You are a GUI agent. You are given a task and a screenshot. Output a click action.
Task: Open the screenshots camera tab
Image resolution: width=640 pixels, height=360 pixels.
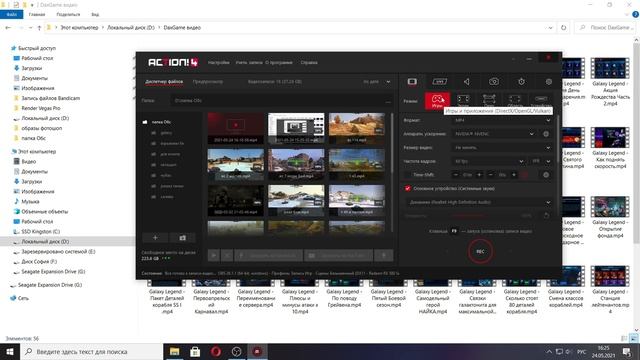tap(494, 82)
